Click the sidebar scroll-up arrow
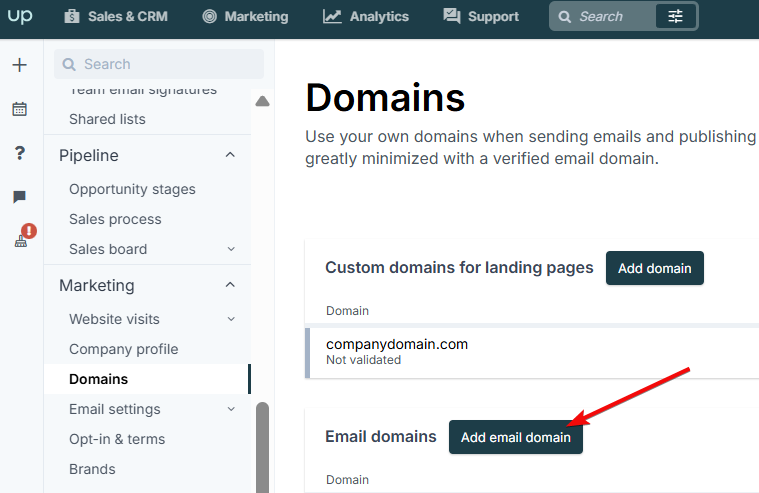 (262, 101)
